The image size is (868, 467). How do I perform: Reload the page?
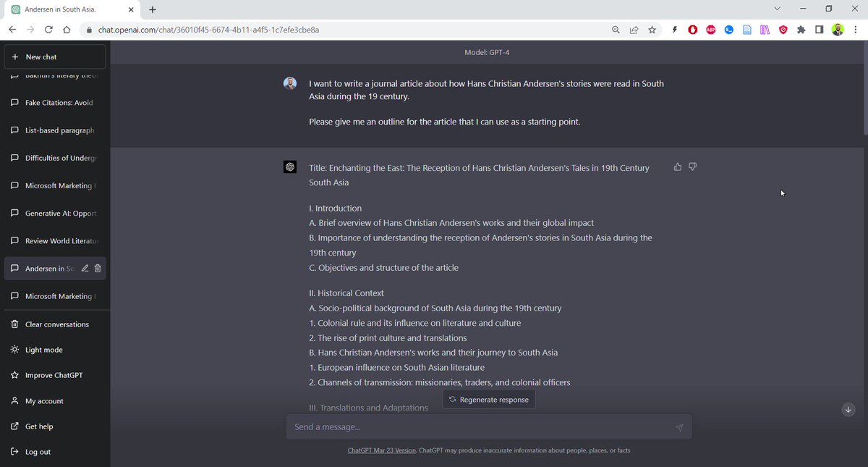(x=48, y=30)
